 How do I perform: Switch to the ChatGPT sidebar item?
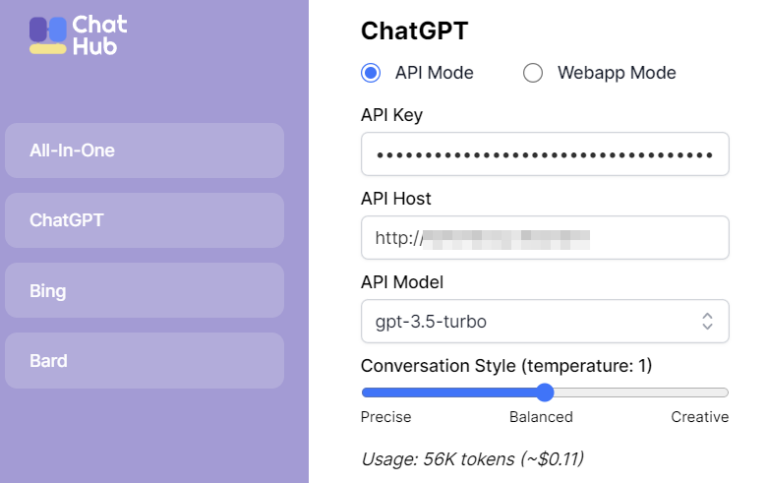tap(144, 220)
